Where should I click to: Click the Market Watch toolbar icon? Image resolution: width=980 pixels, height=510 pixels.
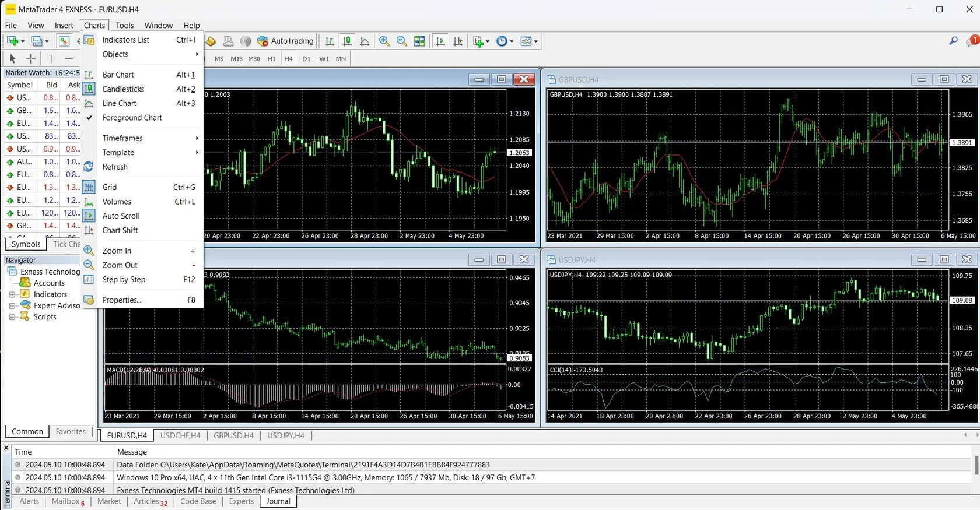(64, 41)
